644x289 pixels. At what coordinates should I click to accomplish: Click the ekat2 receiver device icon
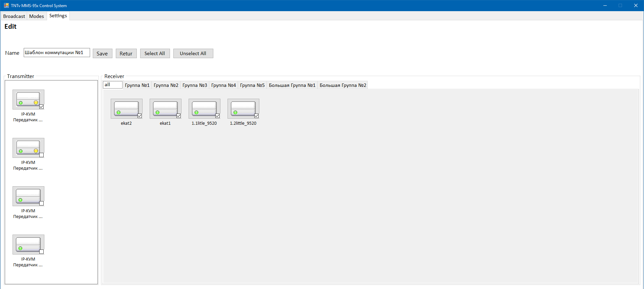click(x=126, y=109)
